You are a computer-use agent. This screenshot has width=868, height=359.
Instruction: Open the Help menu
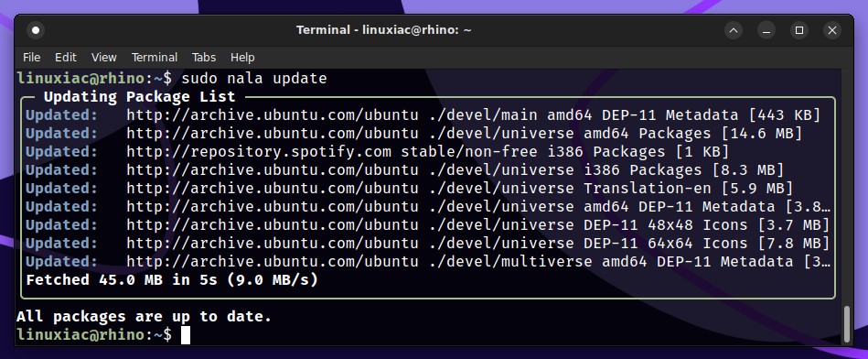(242, 58)
